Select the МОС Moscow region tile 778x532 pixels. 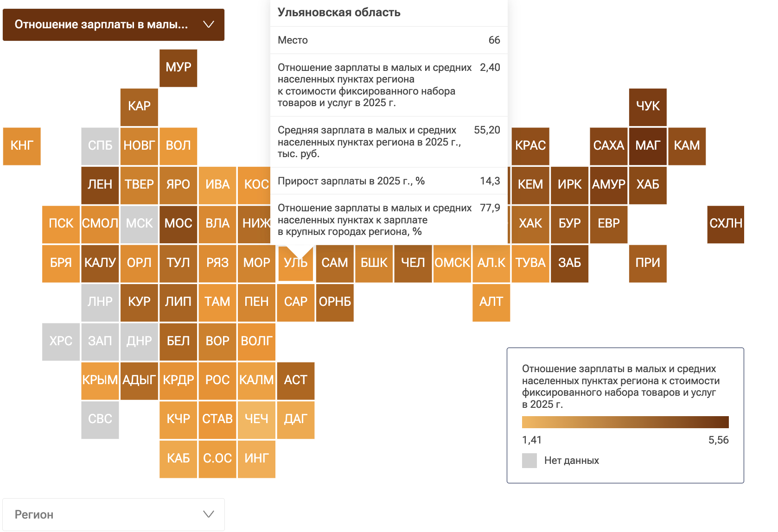click(179, 224)
